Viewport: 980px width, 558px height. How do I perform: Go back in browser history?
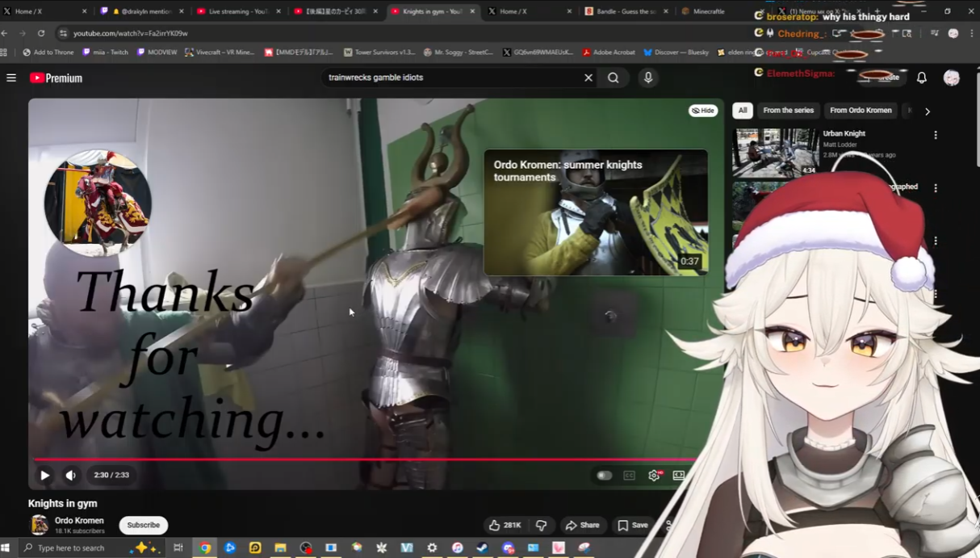click(5, 33)
